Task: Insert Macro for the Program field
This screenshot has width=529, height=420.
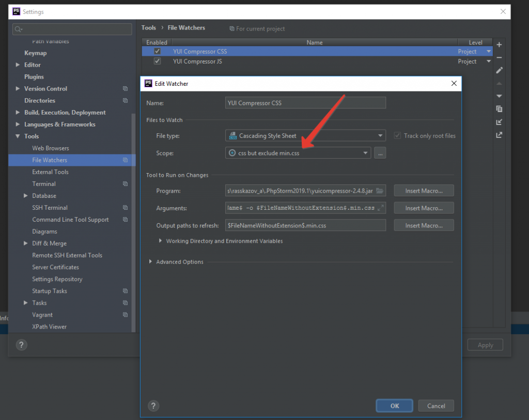Action: pos(424,191)
